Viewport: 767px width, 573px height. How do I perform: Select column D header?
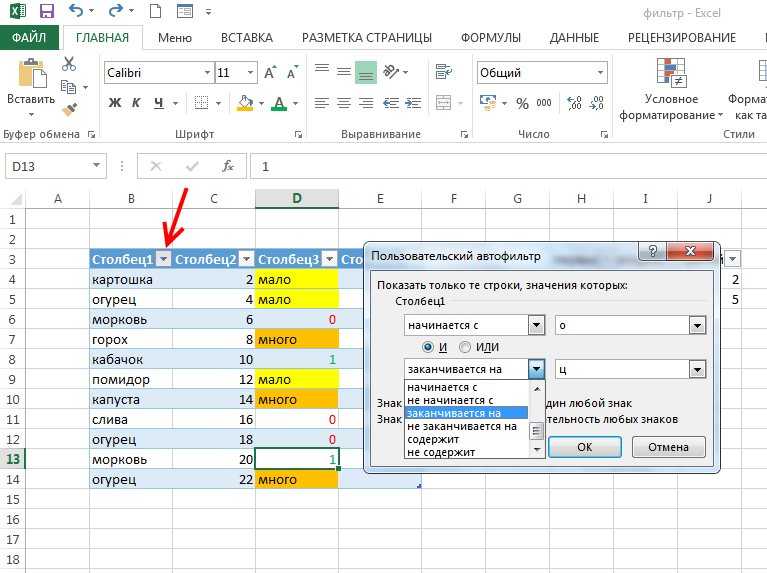pos(296,199)
